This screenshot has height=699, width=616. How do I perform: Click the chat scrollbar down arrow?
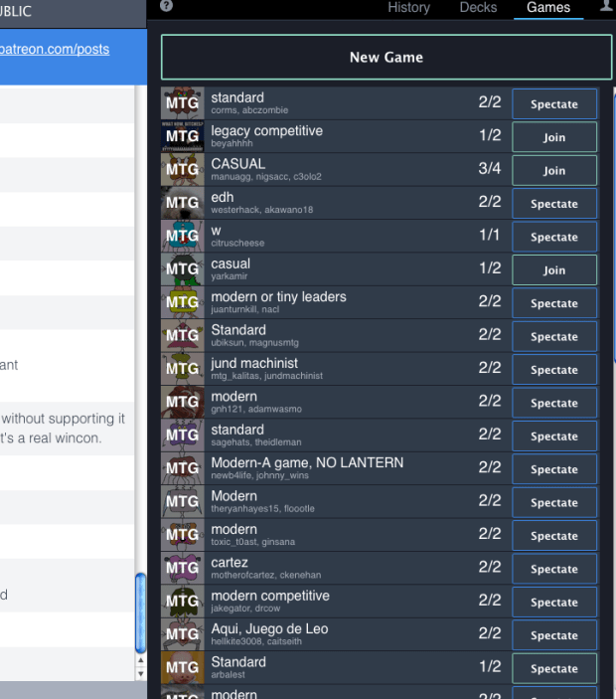tap(141, 673)
